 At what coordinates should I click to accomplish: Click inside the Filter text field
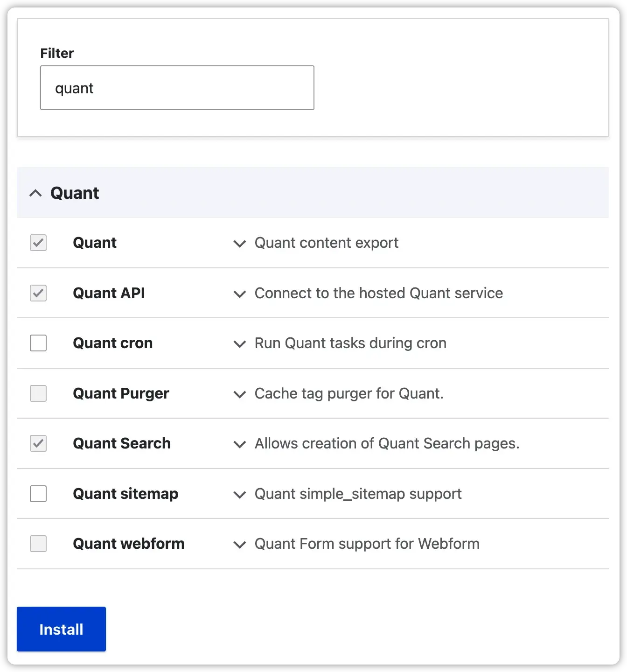pyautogui.click(x=177, y=88)
